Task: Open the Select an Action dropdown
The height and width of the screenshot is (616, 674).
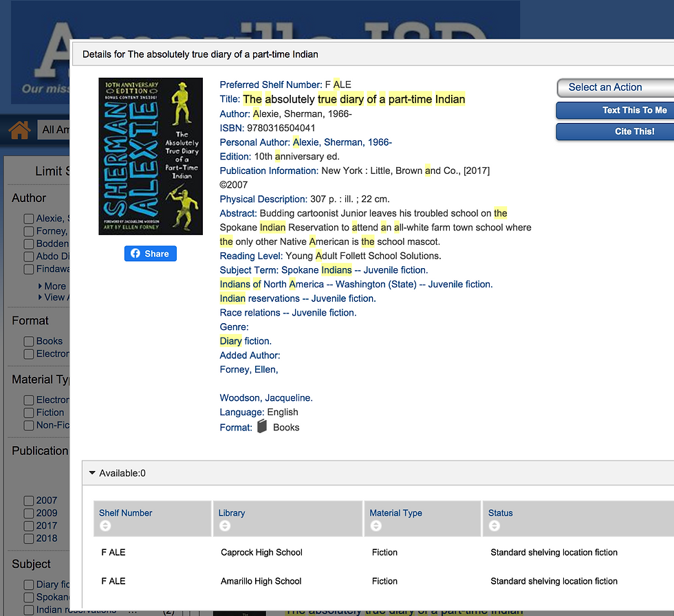Action: (x=616, y=87)
